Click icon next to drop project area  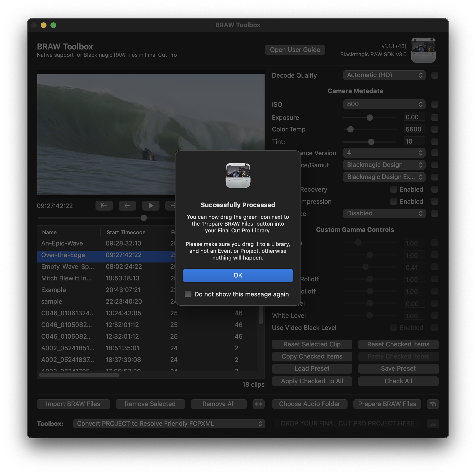(x=433, y=424)
